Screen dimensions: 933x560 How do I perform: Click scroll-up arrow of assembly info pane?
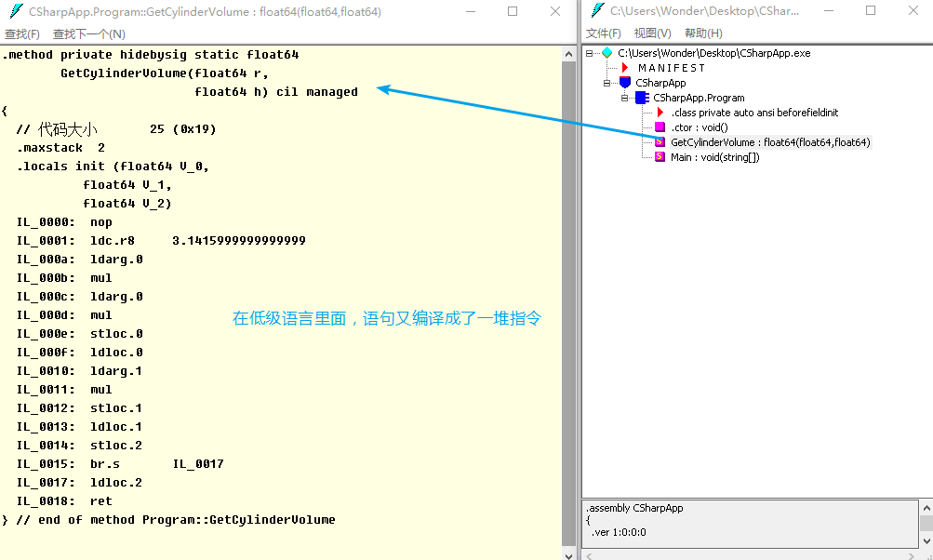click(x=926, y=508)
